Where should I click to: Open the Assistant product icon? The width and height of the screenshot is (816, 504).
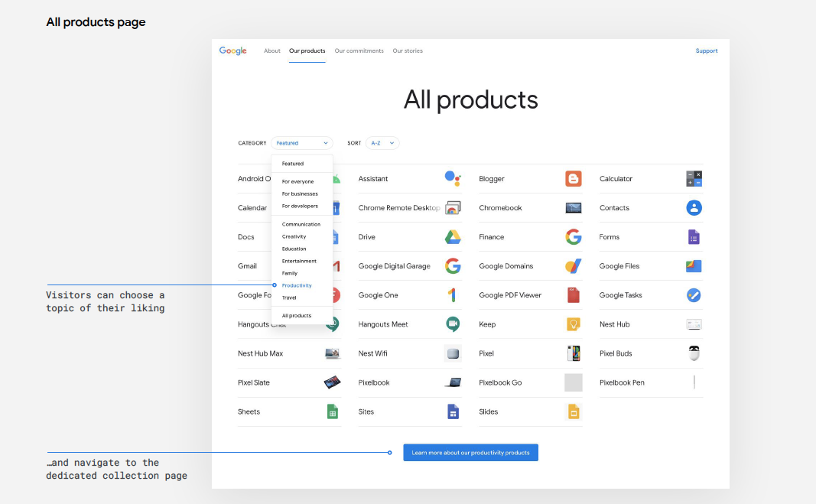[453, 179]
